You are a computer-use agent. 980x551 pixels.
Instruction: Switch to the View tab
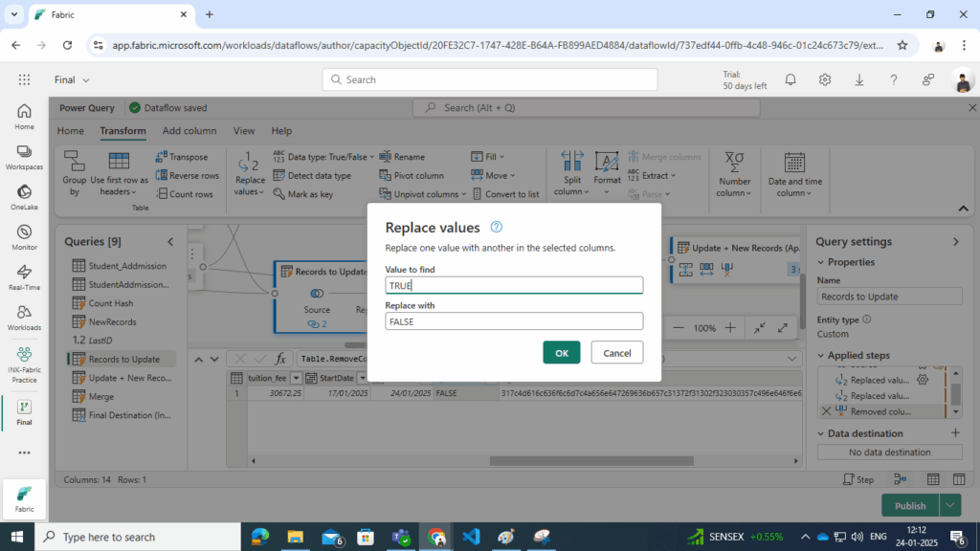click(x=244, y=130)
